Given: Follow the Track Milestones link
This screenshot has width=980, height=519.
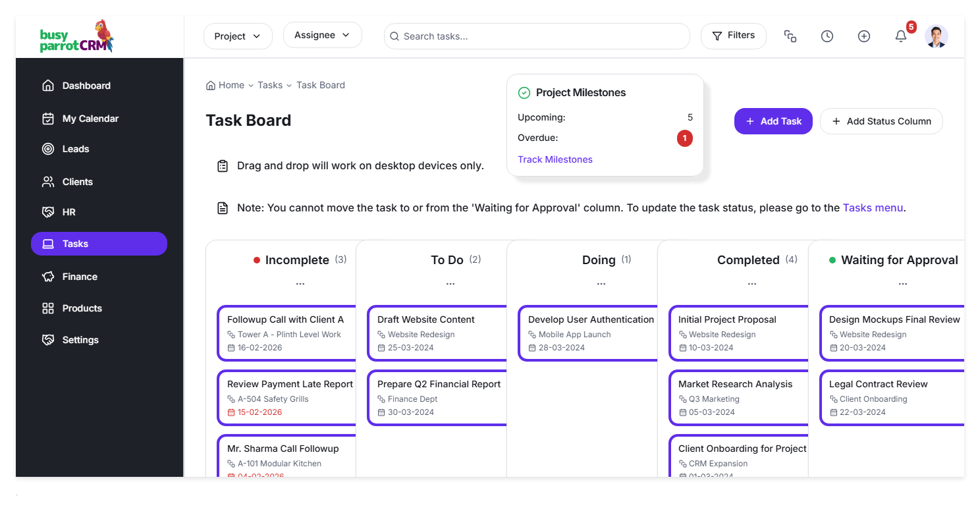Looking at the screenshot, I should click(x=555, y=159).
